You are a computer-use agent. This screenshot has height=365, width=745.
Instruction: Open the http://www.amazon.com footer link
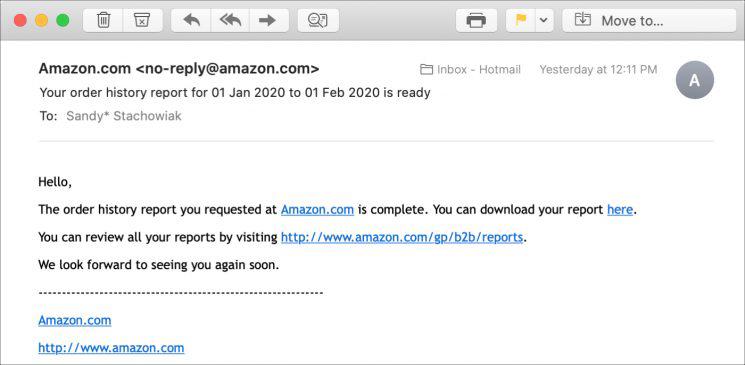111,348
